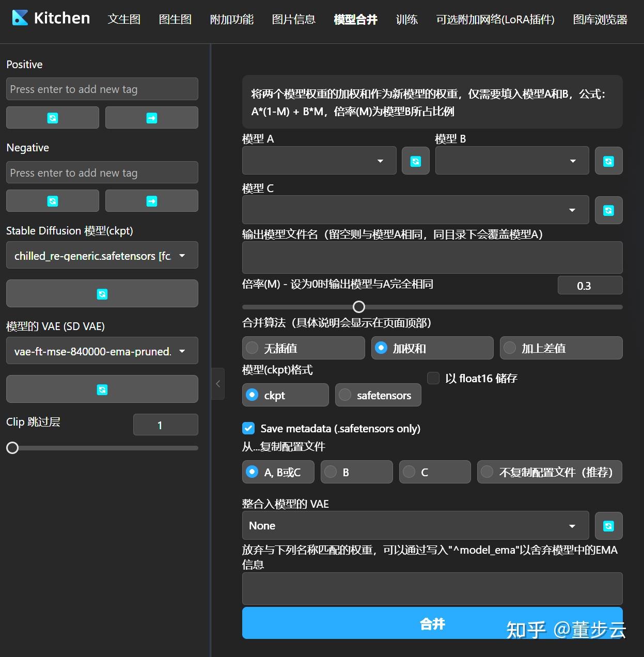Screen dimensions: 644x657
Task: Refresh the 模型 A checkpoint list
Action: coord(415,161)
